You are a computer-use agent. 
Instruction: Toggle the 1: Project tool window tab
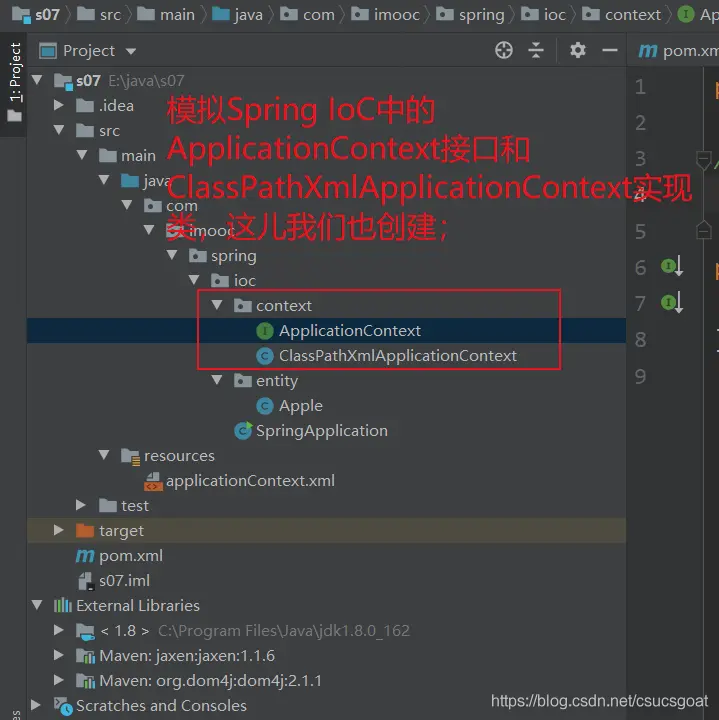pos(14,75)
